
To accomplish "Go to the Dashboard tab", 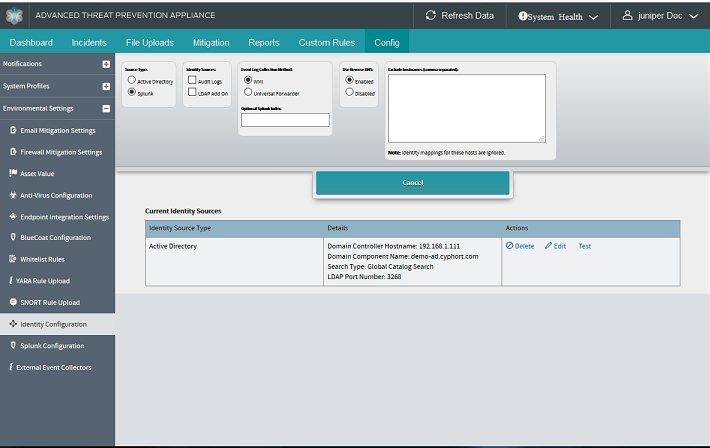I will pyautogui.click(x=31, y=43).
